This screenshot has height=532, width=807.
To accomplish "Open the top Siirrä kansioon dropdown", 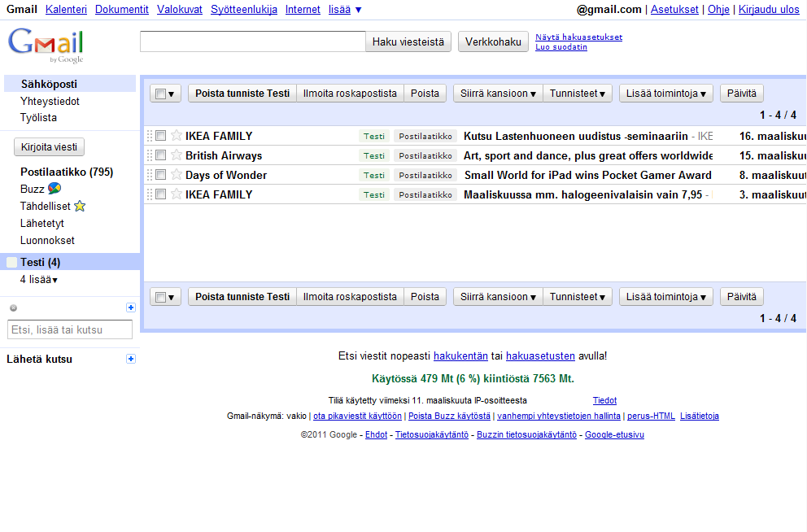I will (498, 94).
